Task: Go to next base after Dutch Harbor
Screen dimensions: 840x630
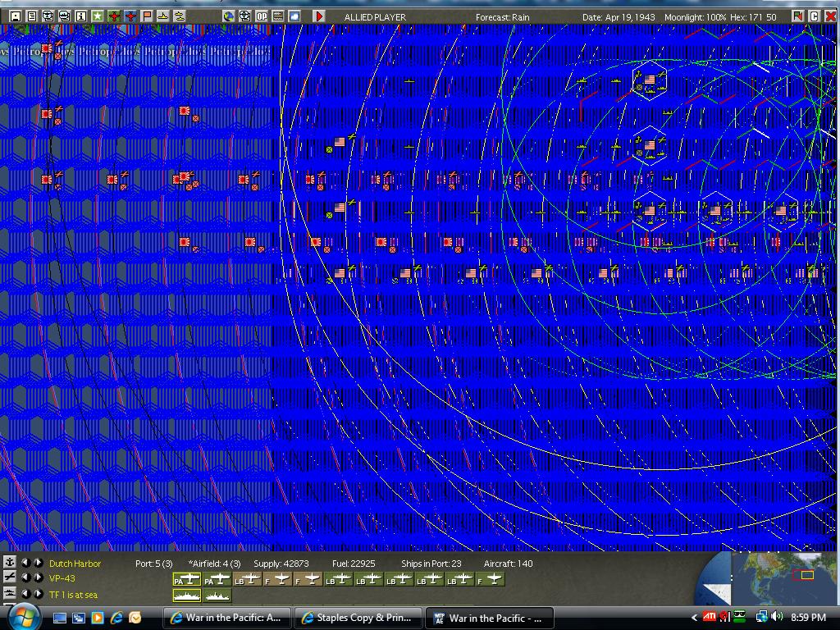Action: click(39, 563)
